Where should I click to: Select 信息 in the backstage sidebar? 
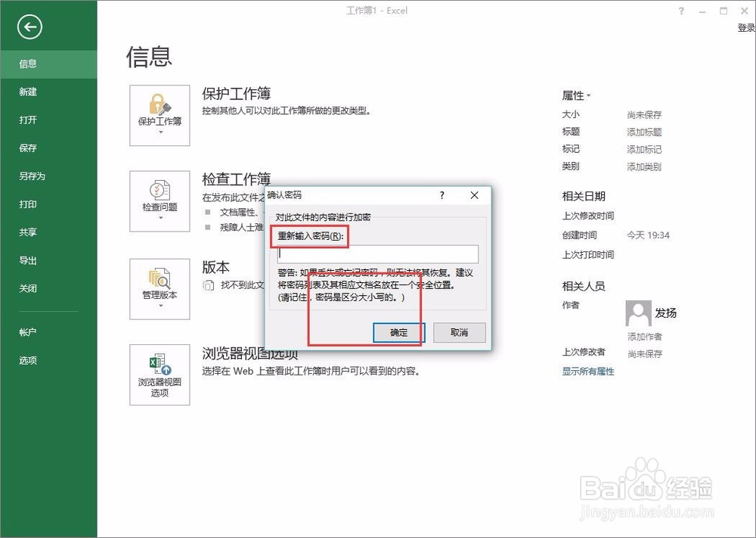tap(48, 64)
